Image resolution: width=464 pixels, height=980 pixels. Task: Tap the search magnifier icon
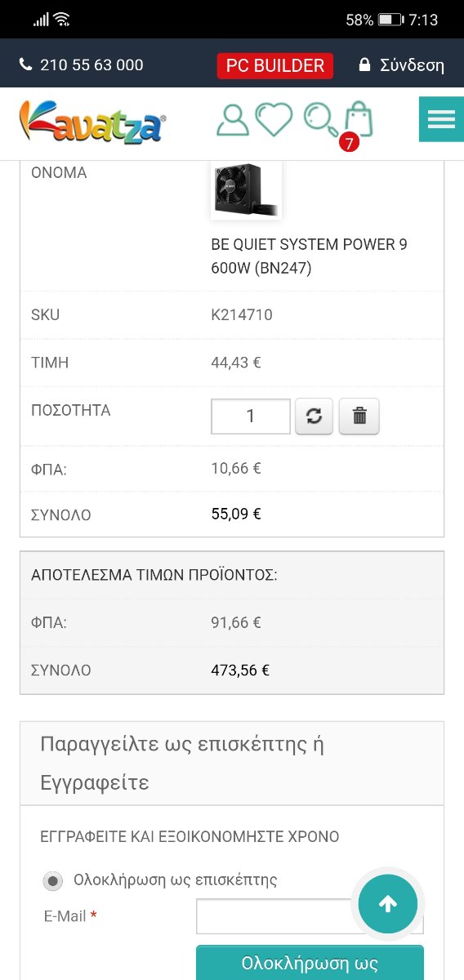pos(320,119)
